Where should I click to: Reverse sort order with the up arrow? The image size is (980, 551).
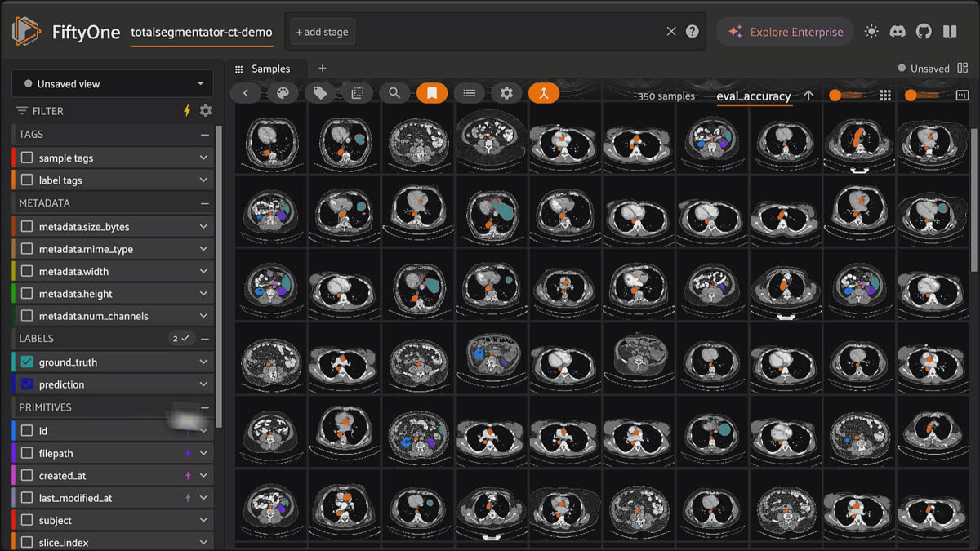tap(808, 96)
